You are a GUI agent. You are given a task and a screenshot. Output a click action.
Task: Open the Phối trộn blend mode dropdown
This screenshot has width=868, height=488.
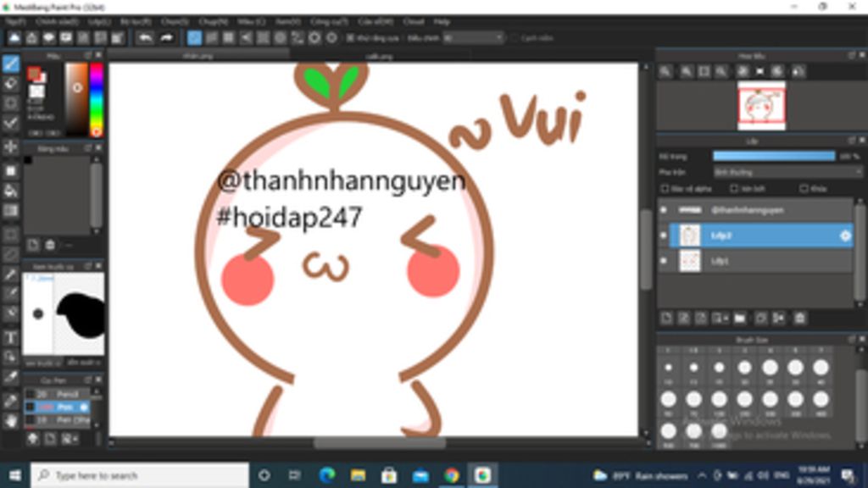tap(787, 172)
